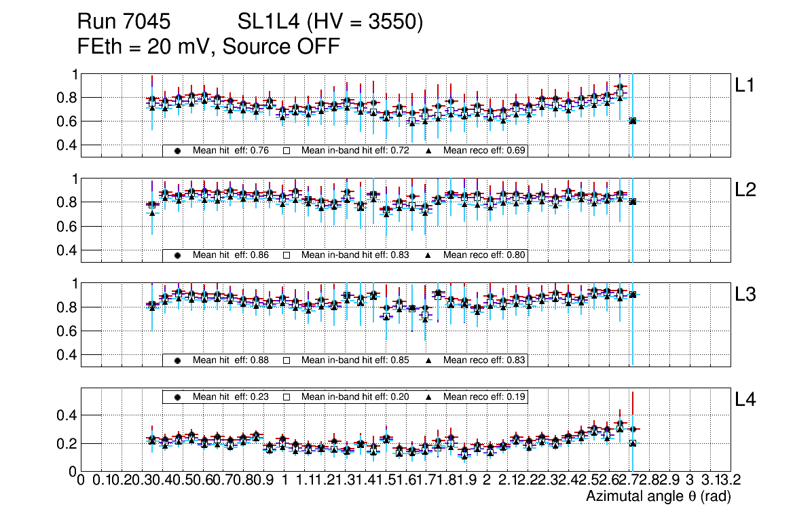The image size is (812, 524).
Task: Click the 'Mean reco eff: 0.83' legend entry
Action: [x=485, y=360]
